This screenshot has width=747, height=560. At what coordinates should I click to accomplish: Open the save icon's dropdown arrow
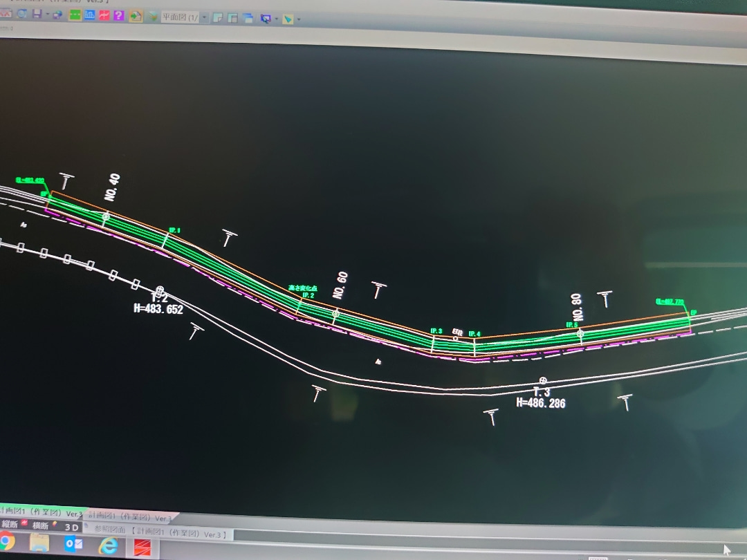point(47,15)
